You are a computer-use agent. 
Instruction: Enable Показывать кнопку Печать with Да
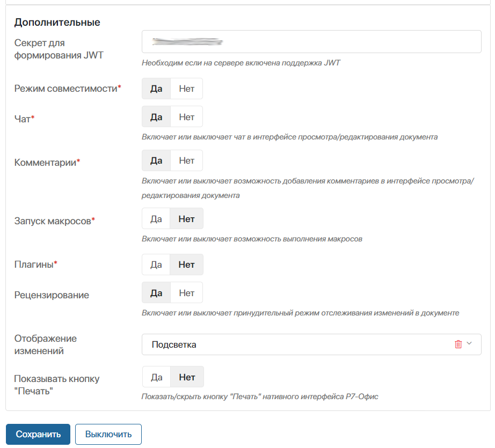(157, 377)
